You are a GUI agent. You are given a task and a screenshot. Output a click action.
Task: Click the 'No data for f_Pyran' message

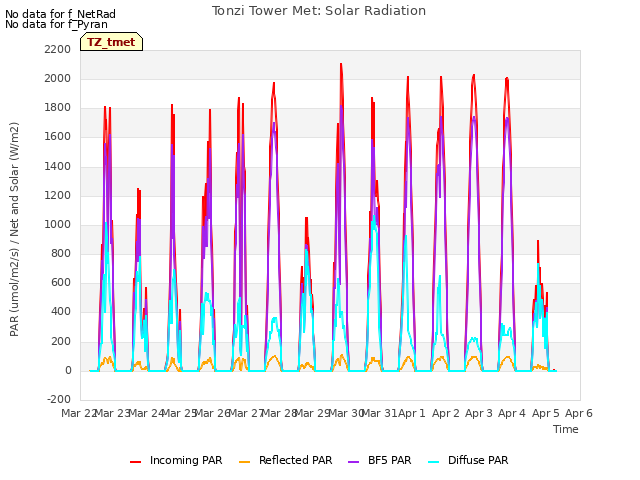pos(56,24)
